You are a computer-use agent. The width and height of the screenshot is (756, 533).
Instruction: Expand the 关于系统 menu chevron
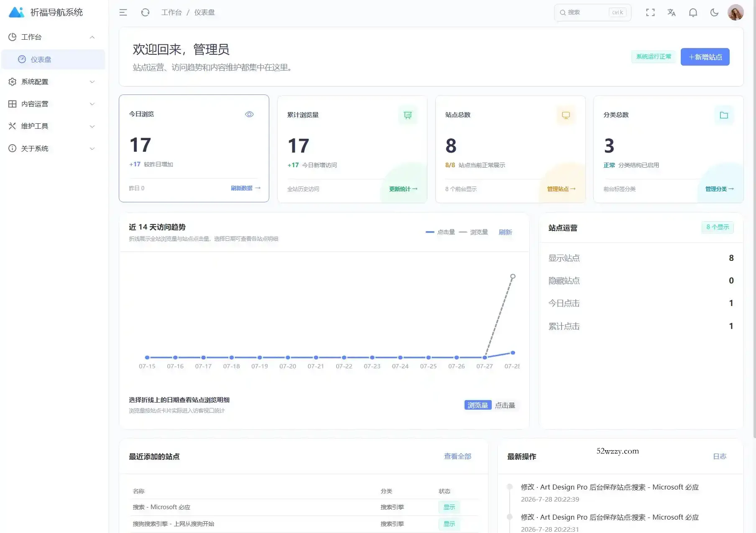[92, 148]
